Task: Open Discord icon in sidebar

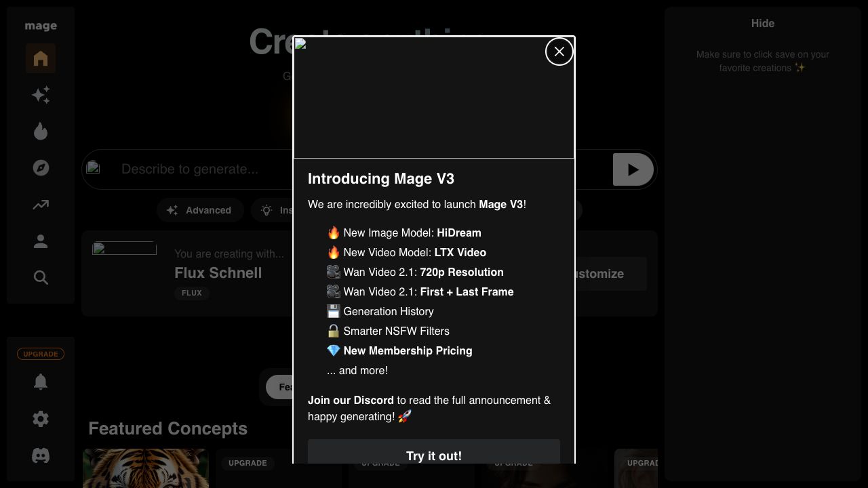Action: click(x=41, y=455)
